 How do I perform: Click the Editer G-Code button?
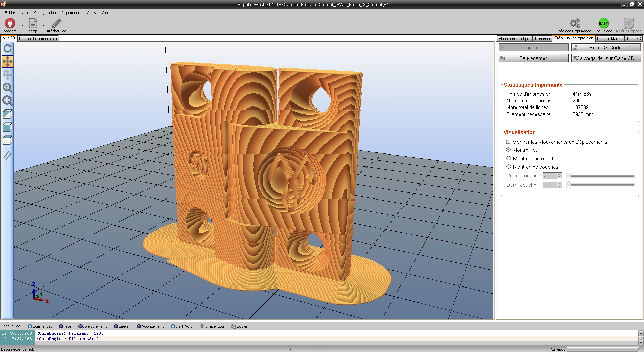click(606, 47)
